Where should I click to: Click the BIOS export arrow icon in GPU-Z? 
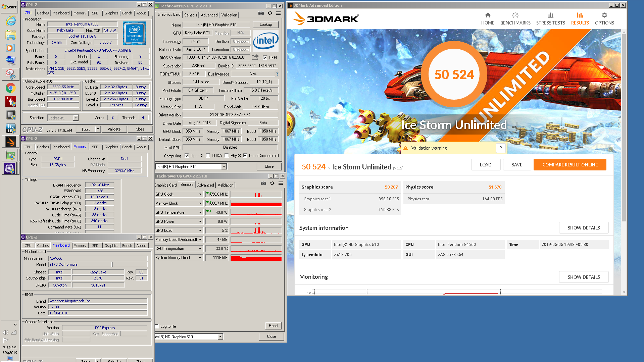tap(255, 57)
